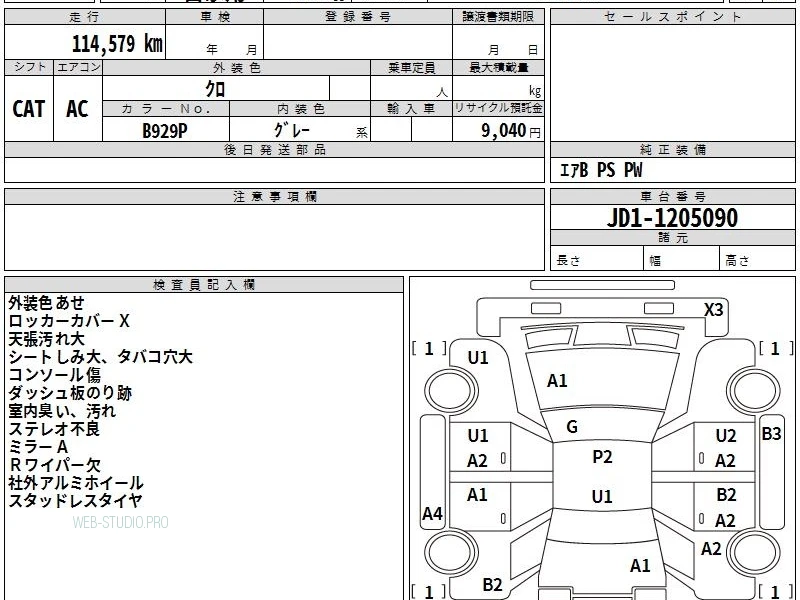Select inspector note ミラーA
Screen dimensions: 800x600
pos(38,447)
